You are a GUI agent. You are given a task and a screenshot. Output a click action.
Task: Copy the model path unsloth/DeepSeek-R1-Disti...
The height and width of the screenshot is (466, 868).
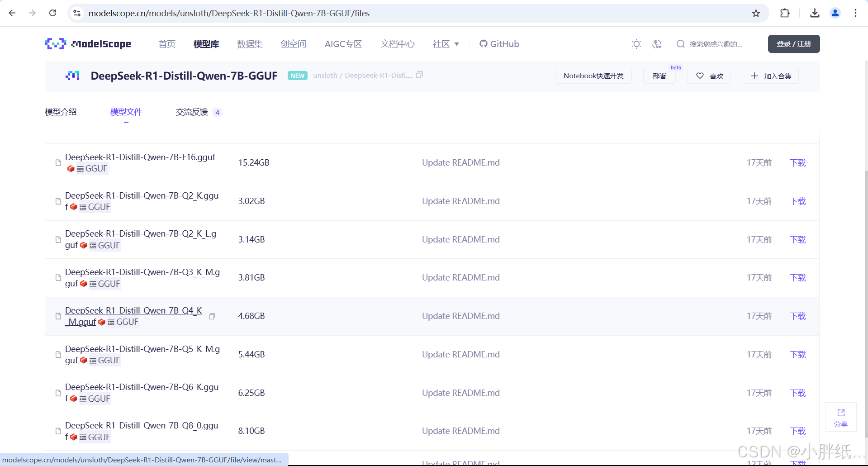[x=419, y=75]
